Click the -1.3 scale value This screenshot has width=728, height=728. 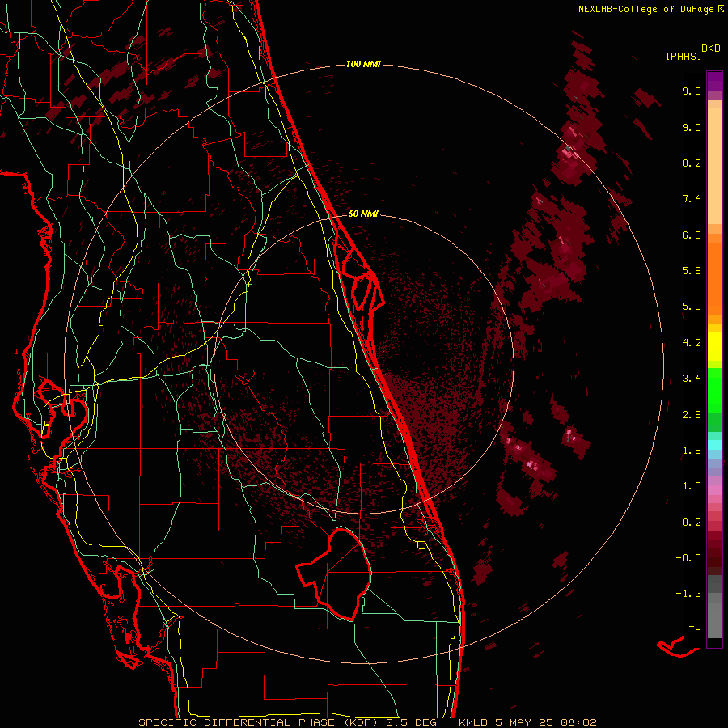click(x=688, y=595)
